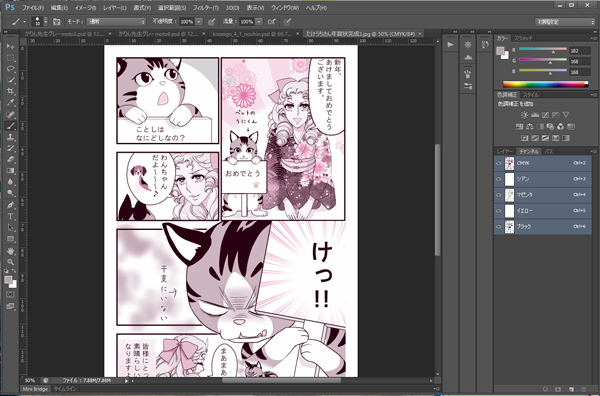This screenshot has width=600, height=396.
Task: Open the flow slider dropdown arrow
Action: [x=259, y=22]
